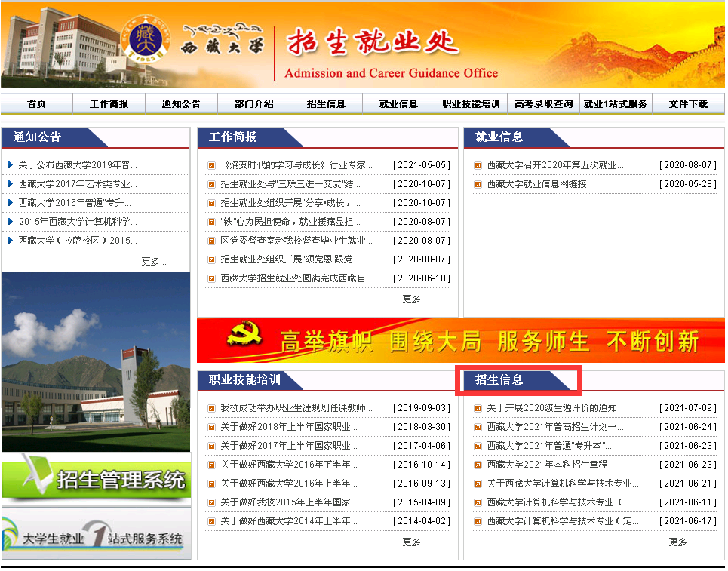This screenshot has height=571, width=728.
Task: Open 高考录取查询 navigation menu item
Action: (544, 103)
